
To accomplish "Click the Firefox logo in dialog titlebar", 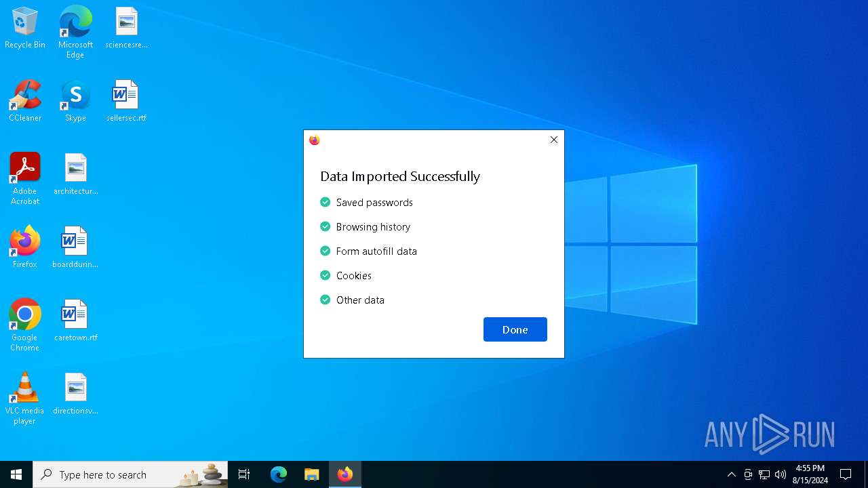I will pyautogui.click(x=315, y=140).
